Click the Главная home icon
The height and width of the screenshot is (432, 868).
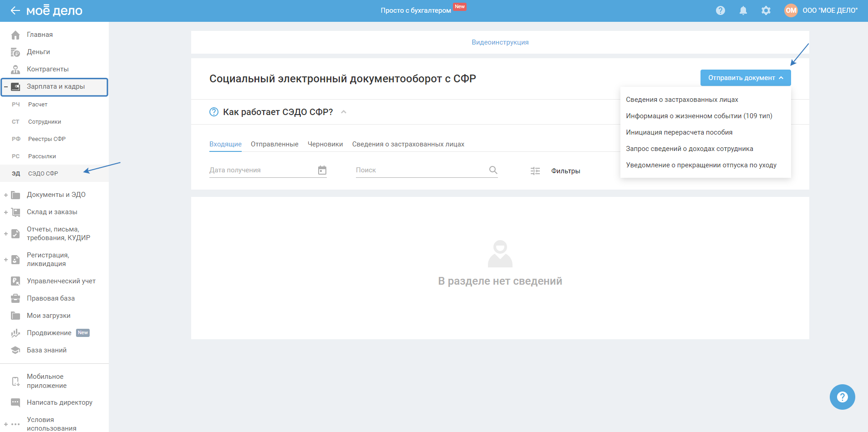coord(15,35)
